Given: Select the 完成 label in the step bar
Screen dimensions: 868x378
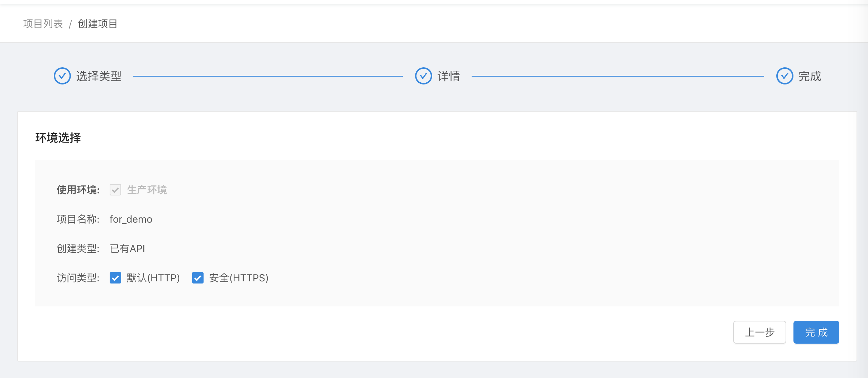Looking at the screenshot, I should pyautogui.click(x=810, y=76).
